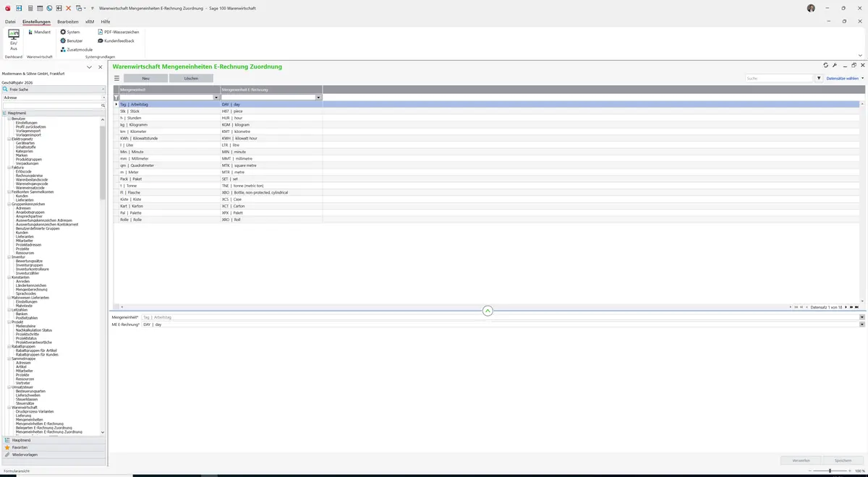Jump to the last record in the navigator
This screenshot has height=477, width=868.
(x=857, y=307)
